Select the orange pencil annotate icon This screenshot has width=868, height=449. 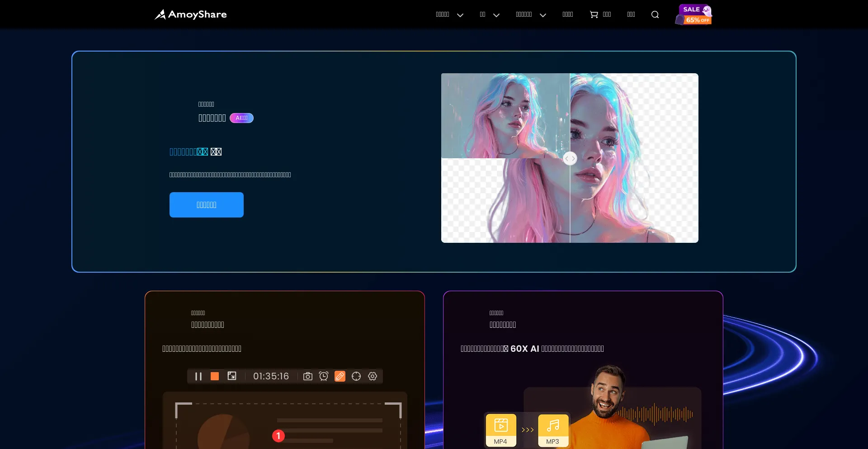pyautogui.click(x=340, y=376)
